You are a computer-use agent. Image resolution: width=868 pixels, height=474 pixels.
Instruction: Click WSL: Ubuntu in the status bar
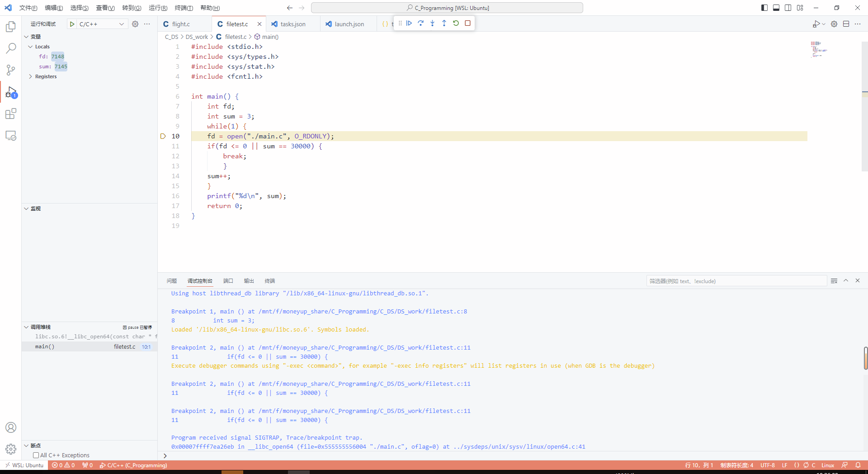pos(24,465)
